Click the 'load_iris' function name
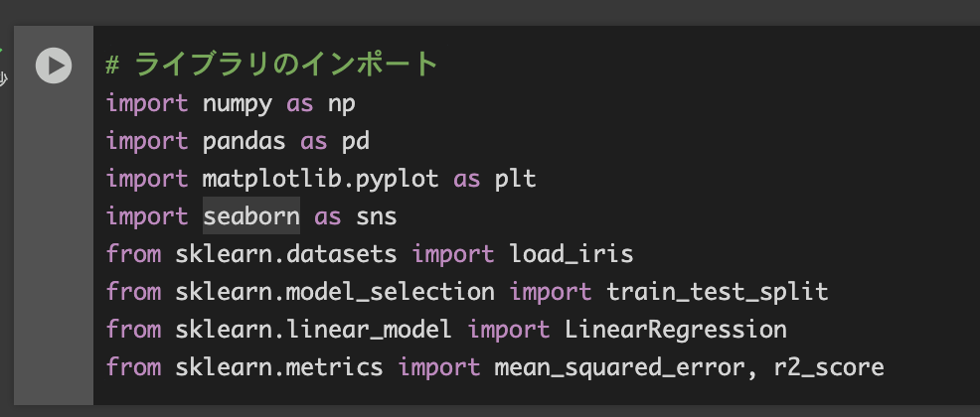The height and width of the screenshot is (417, 980). pos(572,254)
